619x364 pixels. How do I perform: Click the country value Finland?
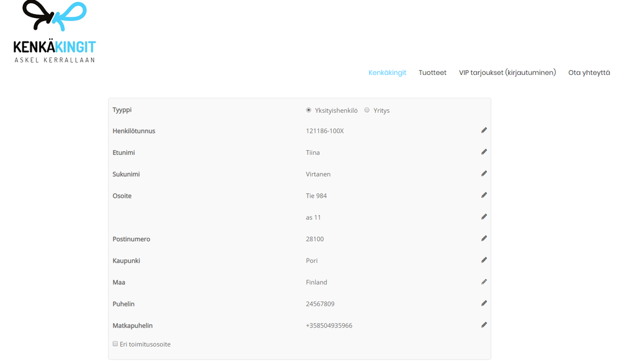point(316,282)
